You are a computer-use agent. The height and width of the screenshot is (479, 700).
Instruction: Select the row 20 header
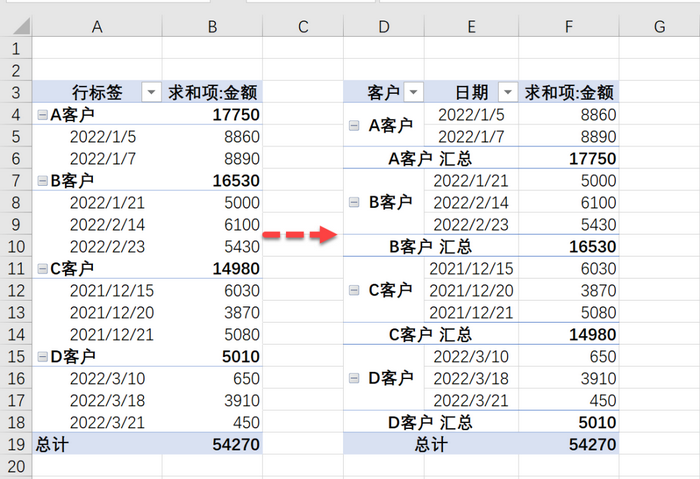(16, 466)
